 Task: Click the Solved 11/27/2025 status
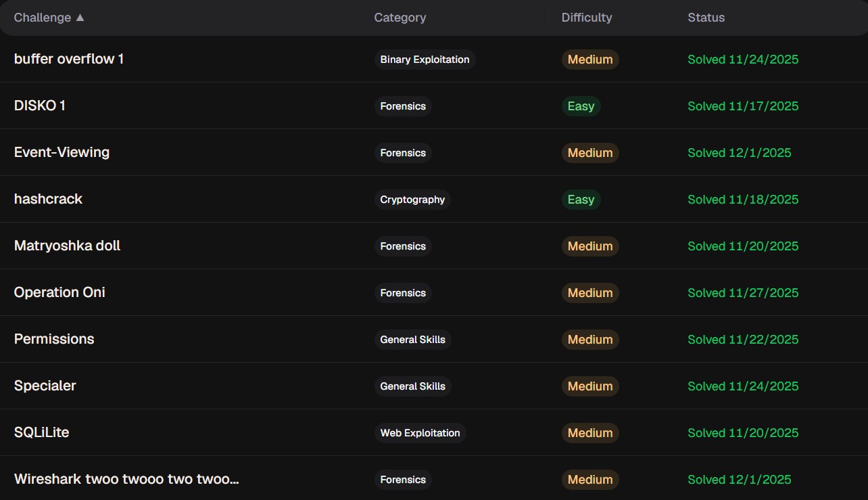pos(743,293)
